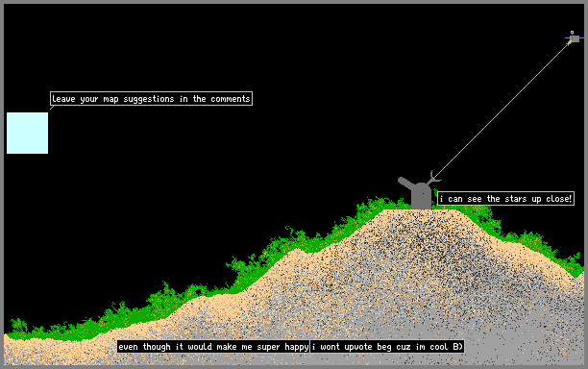Screen dimensions: 588x369
Task: Click the 'i can see the stars' sign
Action: (x=506, y=198)
